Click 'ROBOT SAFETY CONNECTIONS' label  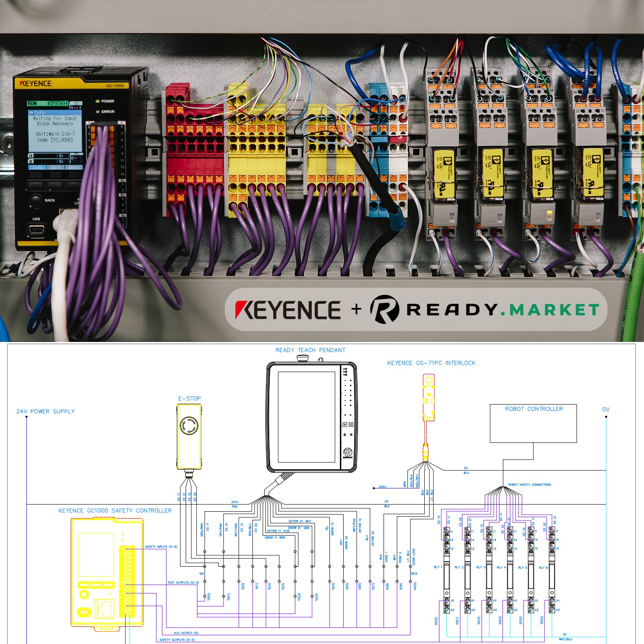[530, 484]
